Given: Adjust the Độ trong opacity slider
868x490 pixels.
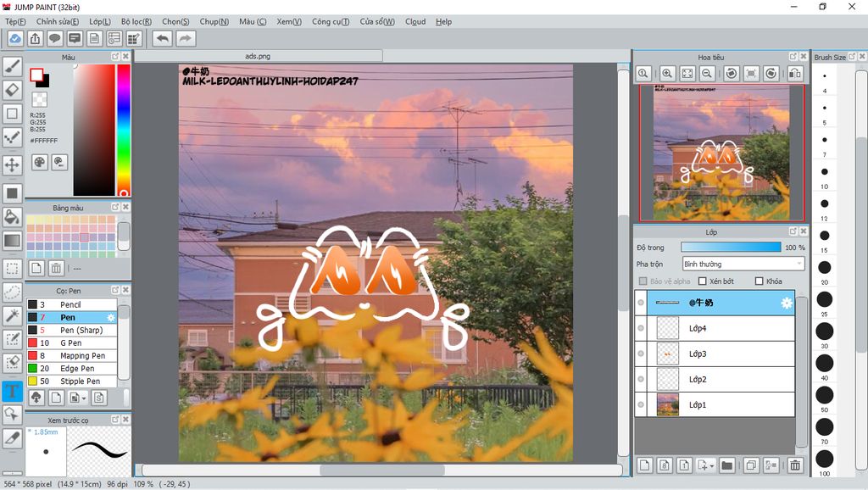Looking at the screenshot, I should [x=731, y=247].
